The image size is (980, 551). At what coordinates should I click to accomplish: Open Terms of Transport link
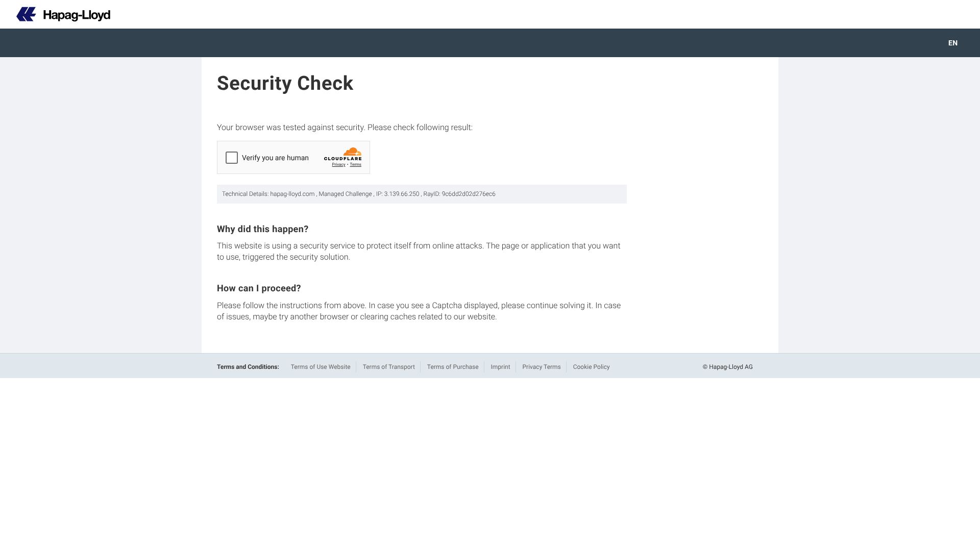[x=388, y=367]
